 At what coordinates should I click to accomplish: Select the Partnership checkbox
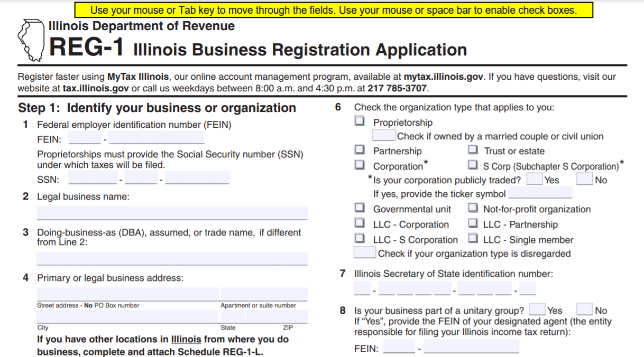coord(360,150)
